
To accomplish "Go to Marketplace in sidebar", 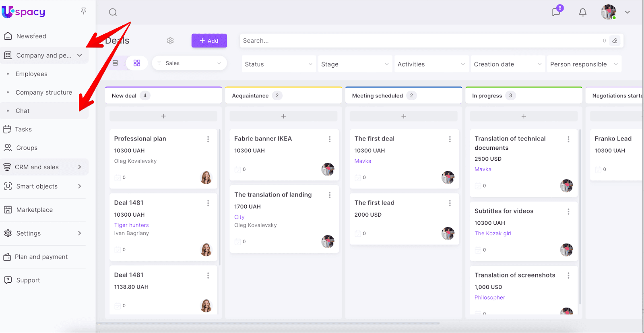I will 34,210.
